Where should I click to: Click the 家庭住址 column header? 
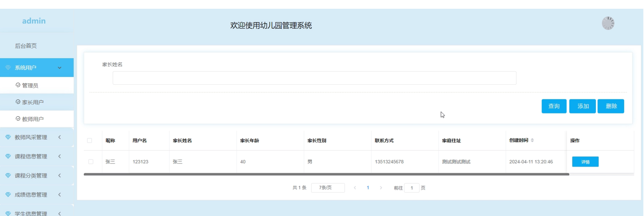tap(451, 141)
